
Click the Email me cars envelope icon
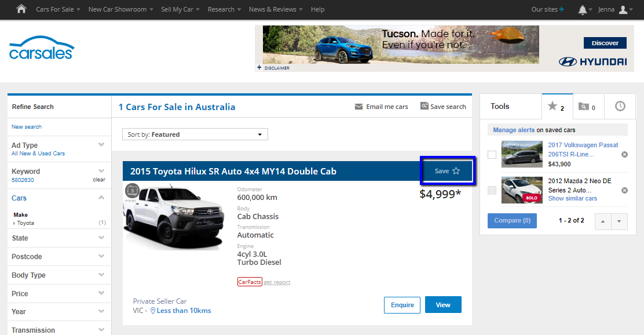click(x=358, y=107)
